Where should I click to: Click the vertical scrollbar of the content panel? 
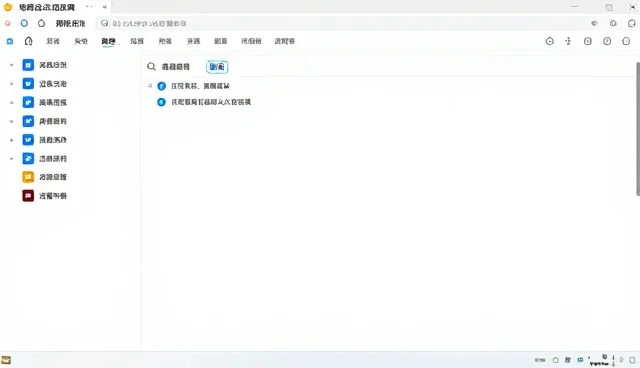[638, 129]
